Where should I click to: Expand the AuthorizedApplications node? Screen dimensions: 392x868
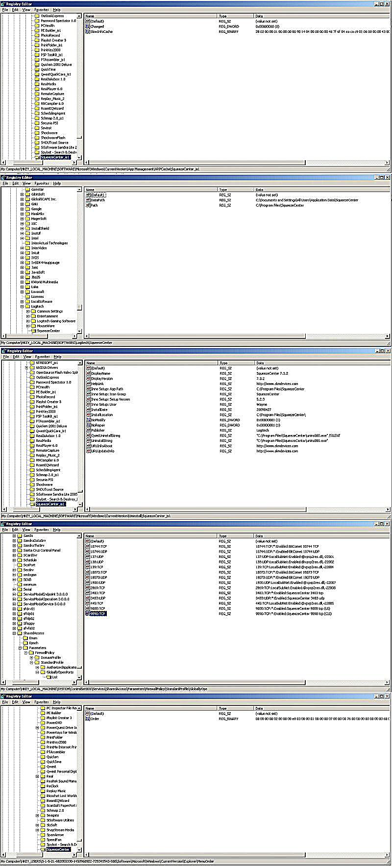click(x=37, y=667)
